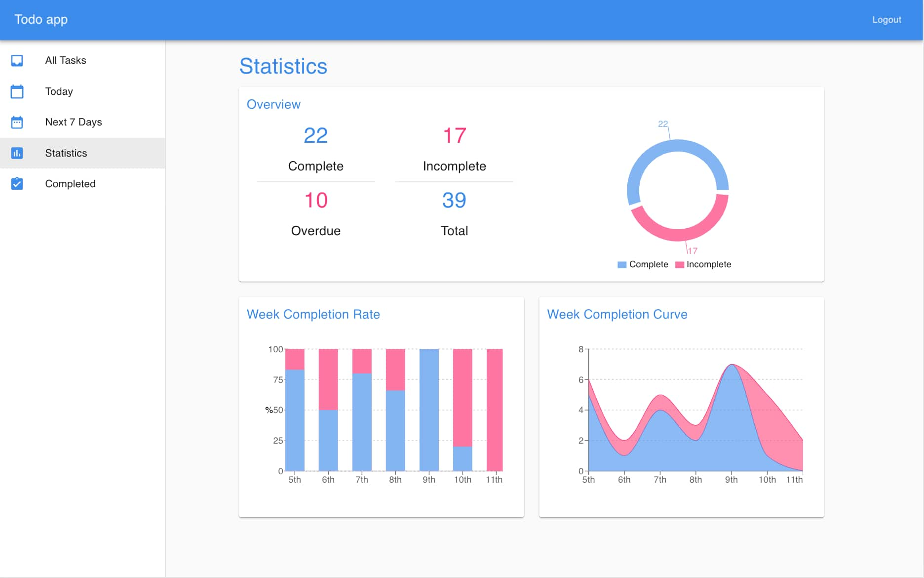Click the Overview card title

coord(273,104)
